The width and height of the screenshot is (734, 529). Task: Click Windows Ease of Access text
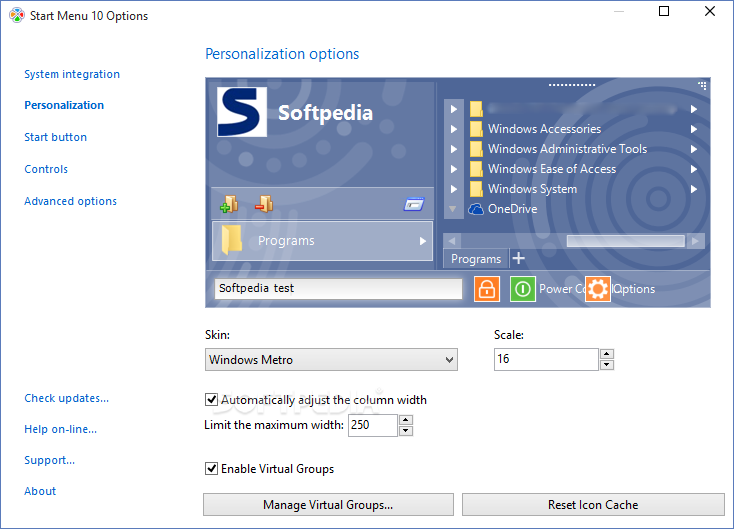click(552, 169)
